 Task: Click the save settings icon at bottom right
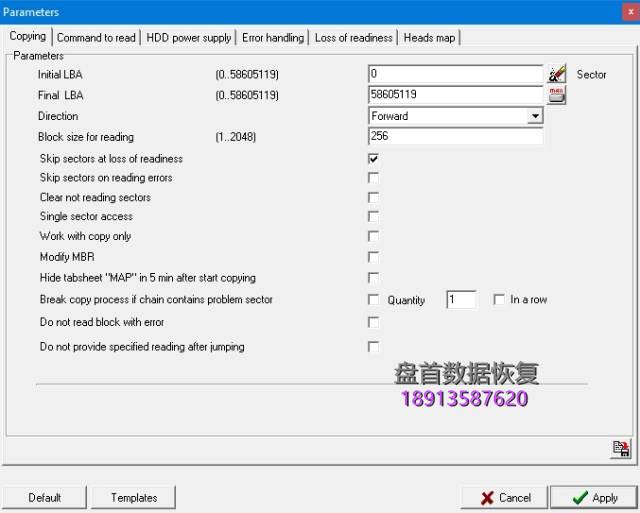[x=621, y=449]
